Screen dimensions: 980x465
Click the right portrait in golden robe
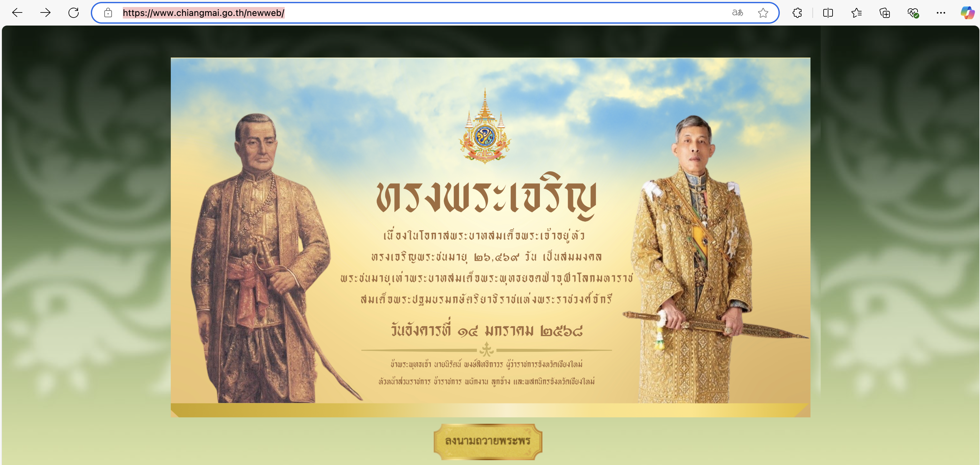coord(700,259)
